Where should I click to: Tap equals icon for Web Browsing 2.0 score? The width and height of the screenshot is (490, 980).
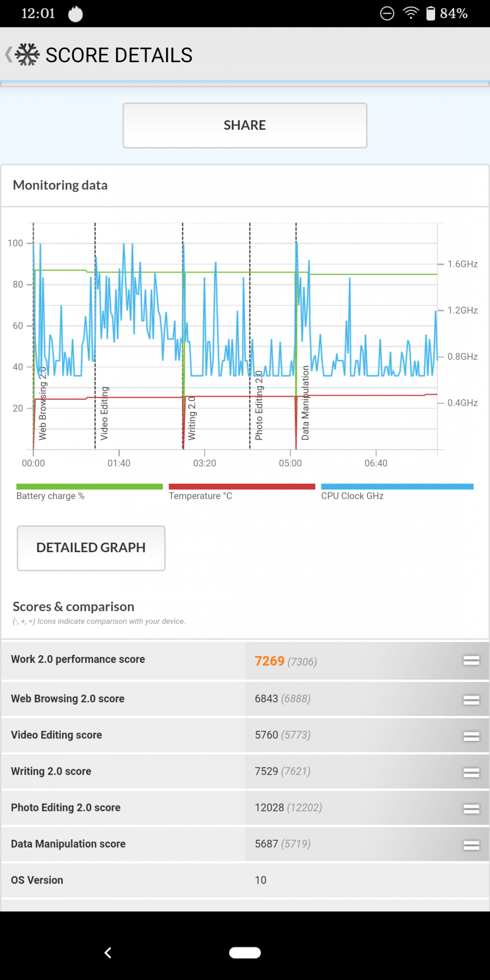(x=471, y=700)
